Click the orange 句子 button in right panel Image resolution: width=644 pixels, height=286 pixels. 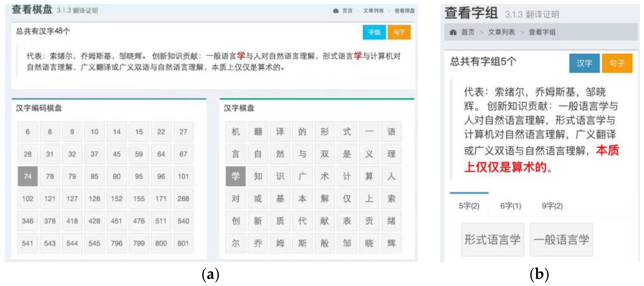(x=617, y=63)
